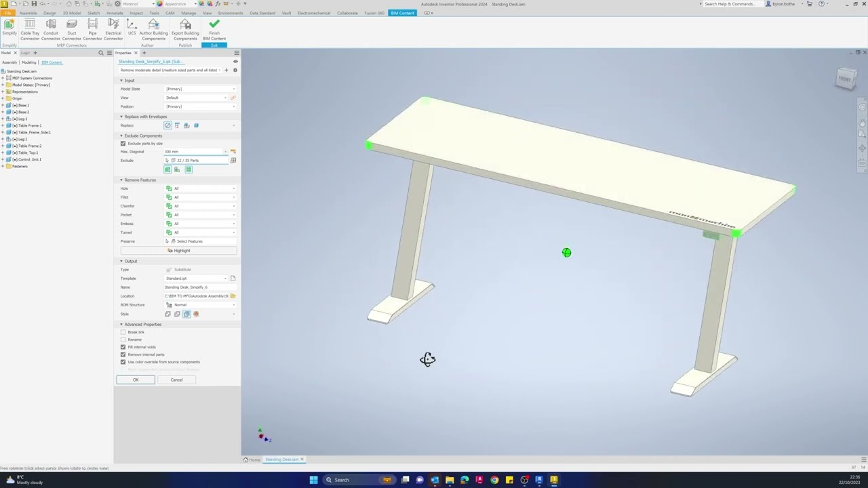Click the Cancel button

point(176,380)
